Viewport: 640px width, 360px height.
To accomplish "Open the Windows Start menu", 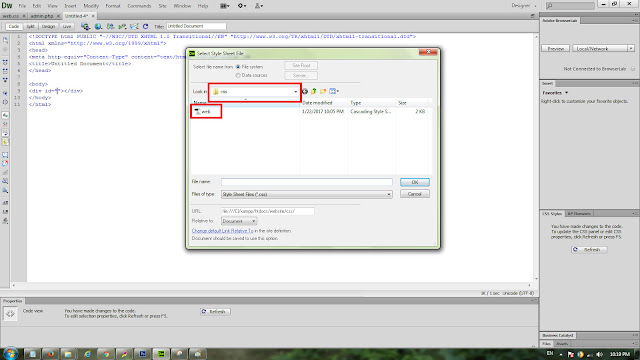I will point(10,353).
